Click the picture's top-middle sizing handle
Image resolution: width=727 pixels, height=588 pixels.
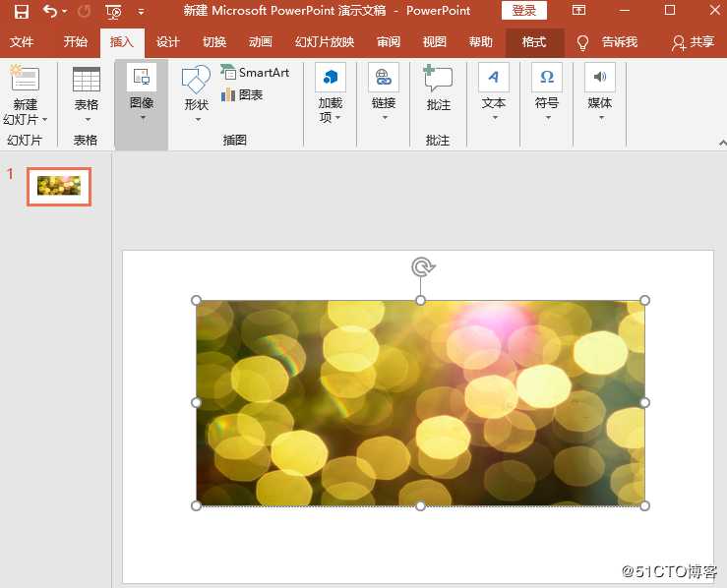tap(420, 300)
